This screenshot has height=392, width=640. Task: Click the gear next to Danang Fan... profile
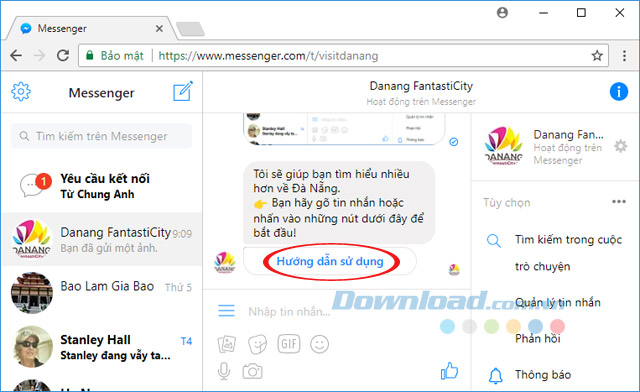620,146
